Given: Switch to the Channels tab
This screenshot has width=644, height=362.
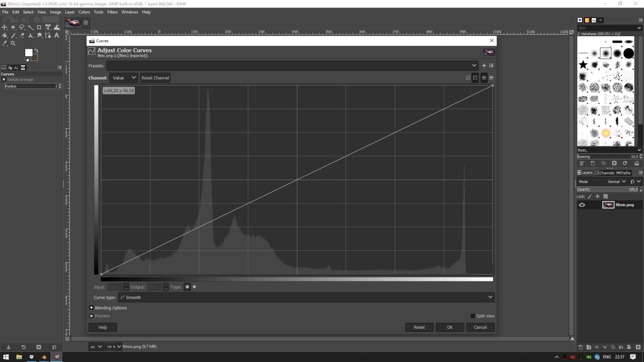Looking at the screenshot, I should (605, 173).
